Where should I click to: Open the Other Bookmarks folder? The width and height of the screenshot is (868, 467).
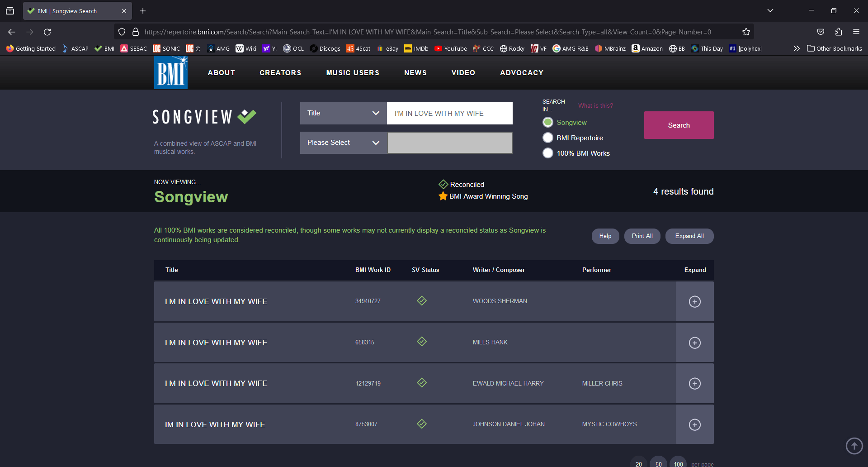pos(835,48)
